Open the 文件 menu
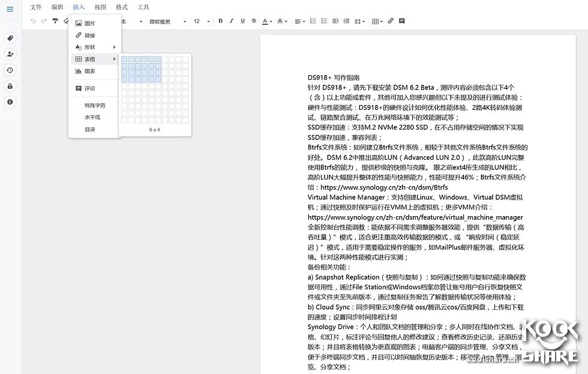 click(36, 7)
